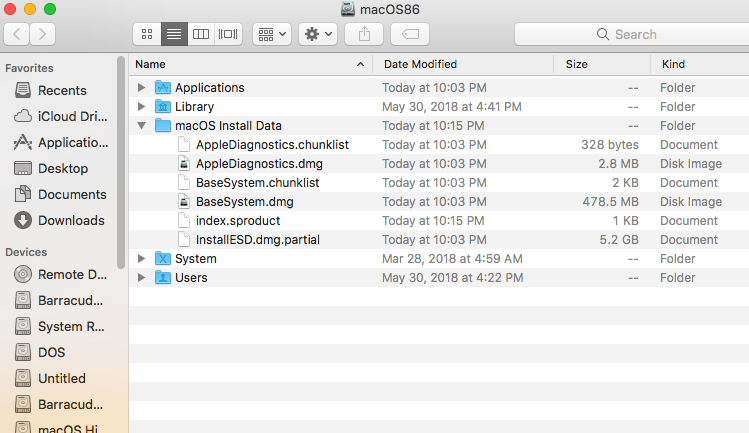Select the index.sproduct file name
Viewport: 749px width, 433px height.
click(238, 221)
